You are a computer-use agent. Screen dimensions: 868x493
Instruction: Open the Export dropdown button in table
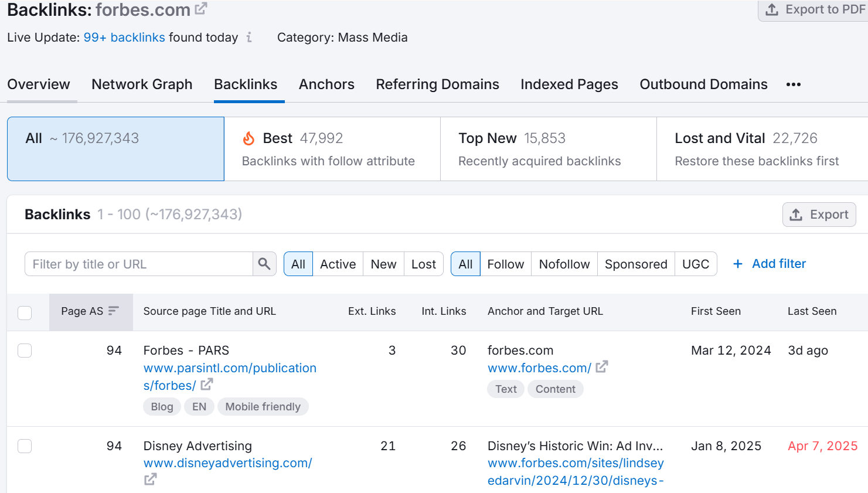[819, 215]
